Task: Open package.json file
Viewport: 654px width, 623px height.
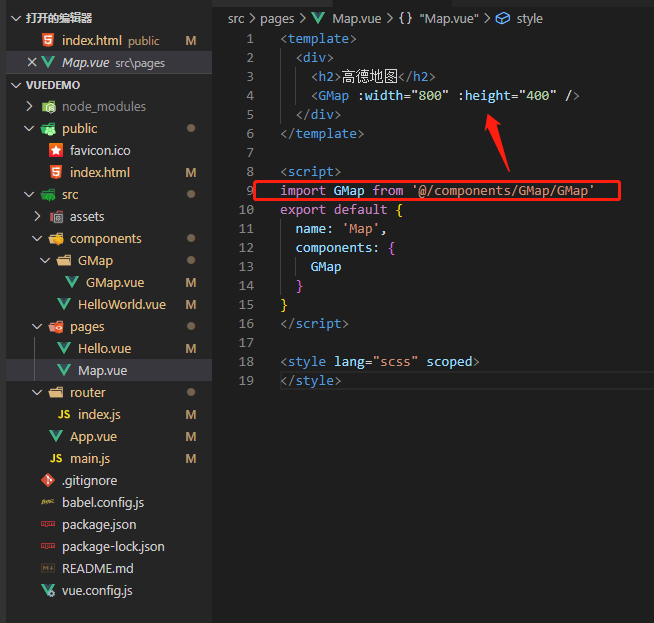Action: point(109,524)
